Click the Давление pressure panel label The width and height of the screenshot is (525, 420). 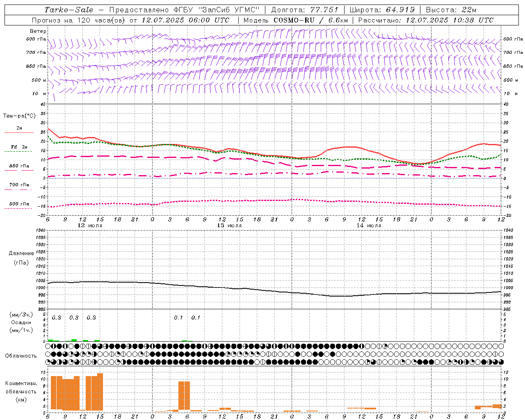[21, 253]
